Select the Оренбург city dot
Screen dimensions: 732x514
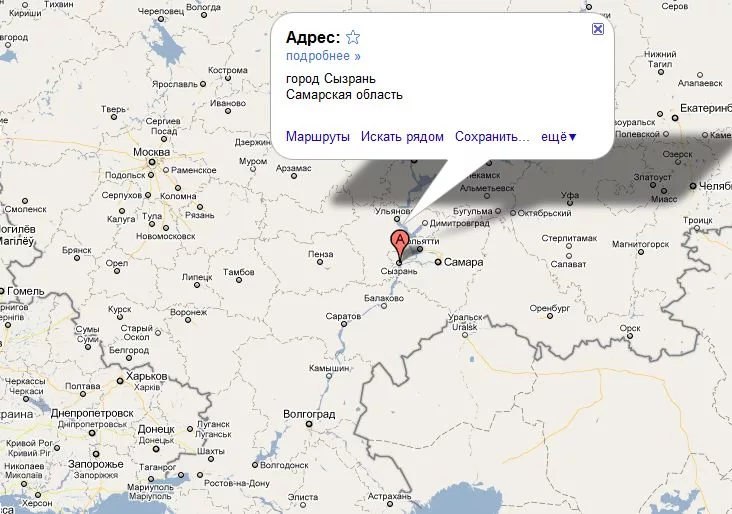550,316
